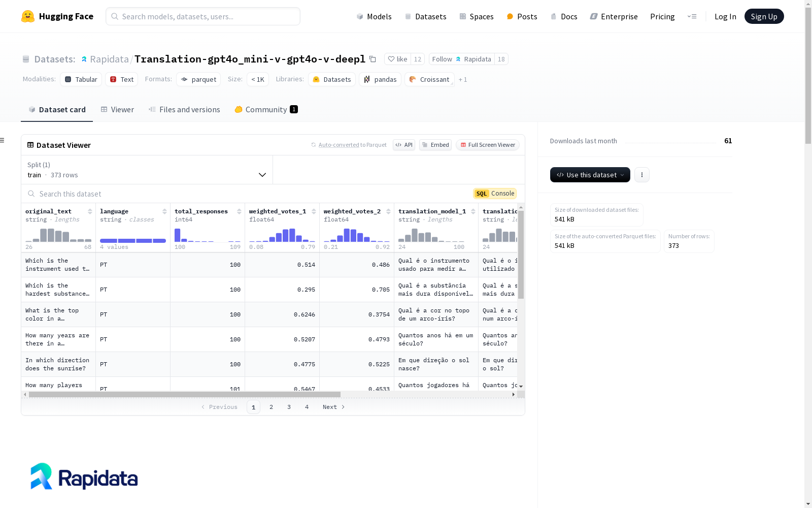Sort the original_text column
Viewport: 812px width, 508px height.
pos(90,211)
